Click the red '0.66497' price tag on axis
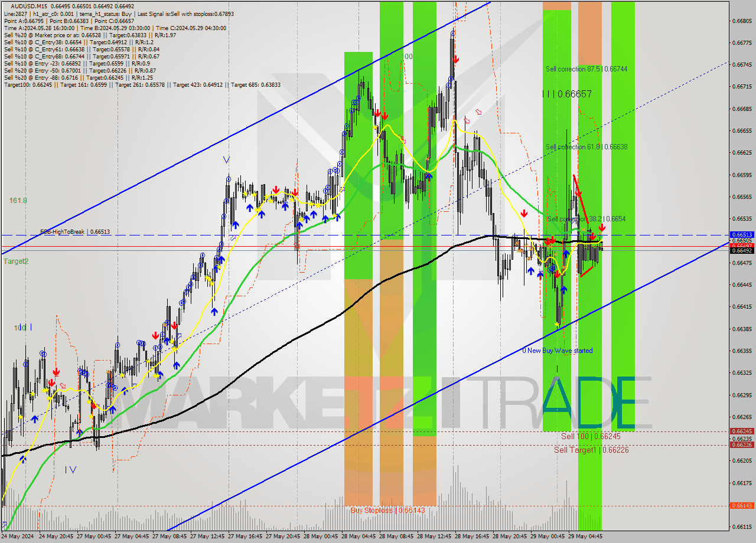This screenshot has width=756, height=543. coord(742,246)
